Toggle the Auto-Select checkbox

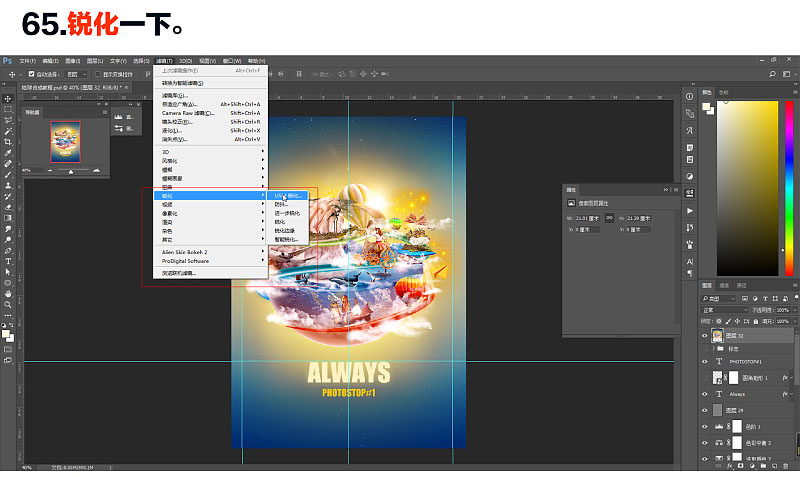(31, 74)
